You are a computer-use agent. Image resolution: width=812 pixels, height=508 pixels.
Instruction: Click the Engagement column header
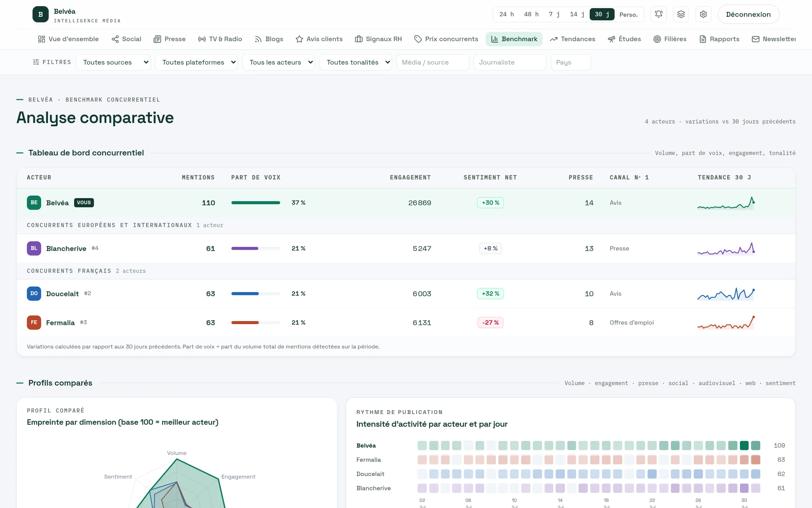tap(410, 177)
